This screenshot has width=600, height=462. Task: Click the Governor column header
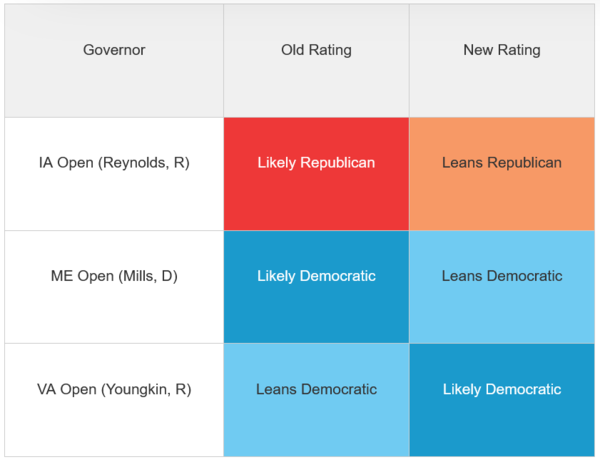[x=114, y=61]
